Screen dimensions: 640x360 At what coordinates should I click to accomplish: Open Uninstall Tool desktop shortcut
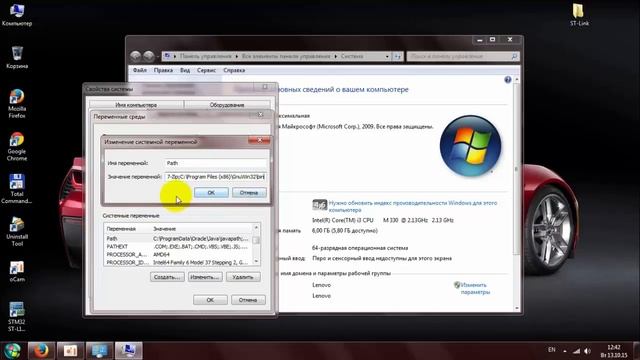click(x=17, y=231)
